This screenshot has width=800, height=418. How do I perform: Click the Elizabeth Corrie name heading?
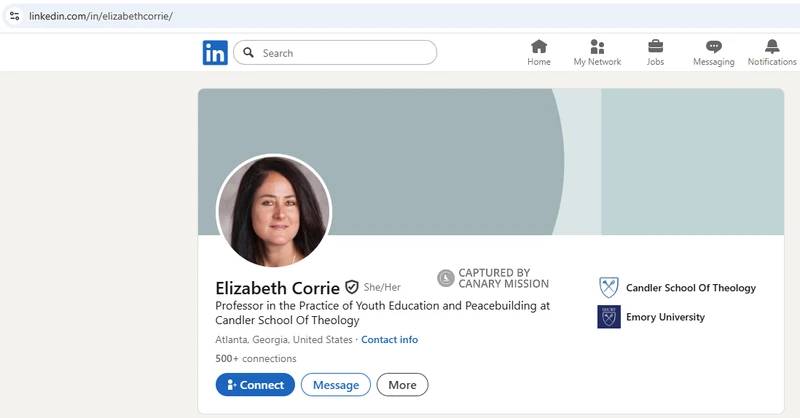coord(277,288)
